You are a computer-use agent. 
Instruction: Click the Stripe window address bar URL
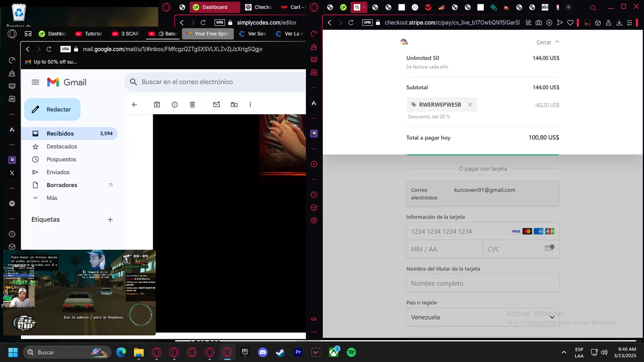coord(452,22)
